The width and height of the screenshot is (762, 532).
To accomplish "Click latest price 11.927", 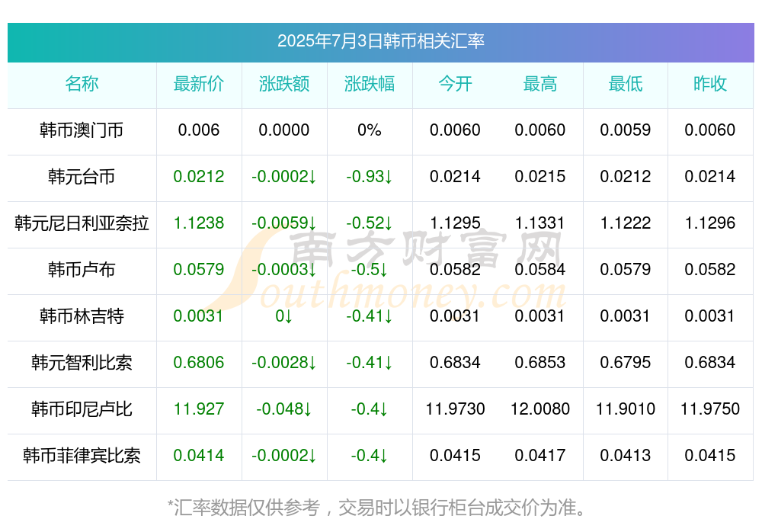I will click(199, 409).
